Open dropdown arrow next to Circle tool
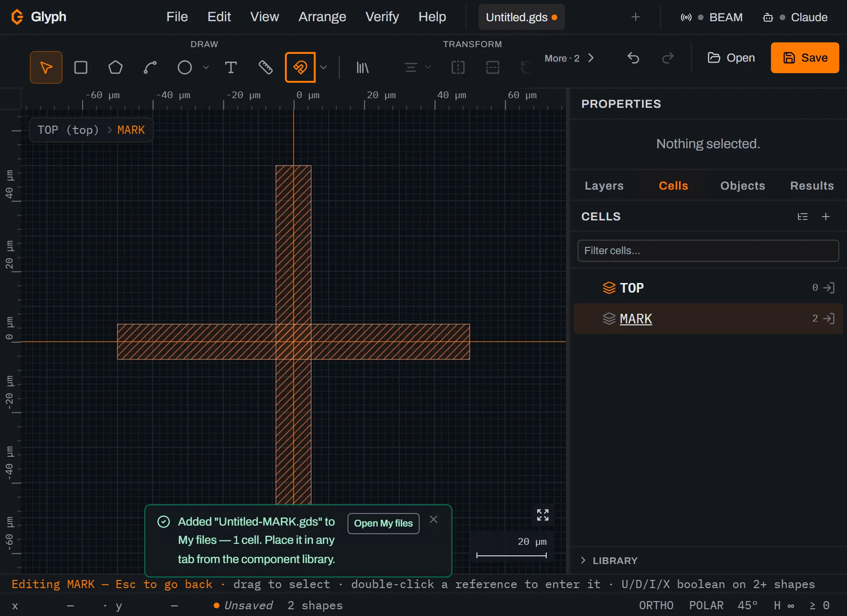The height and width of the screenshot is (616, 847). [206, 67]
